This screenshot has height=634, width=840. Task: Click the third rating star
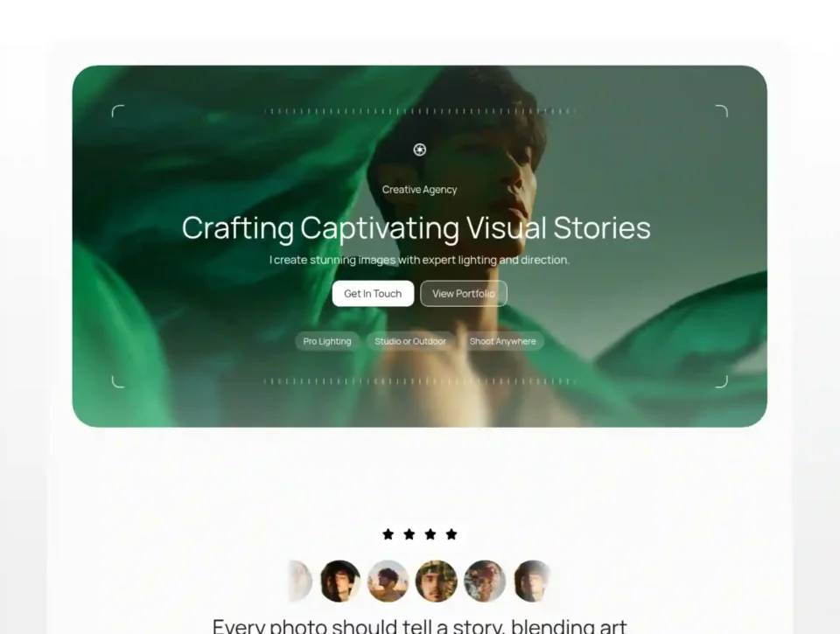point(430,533)
